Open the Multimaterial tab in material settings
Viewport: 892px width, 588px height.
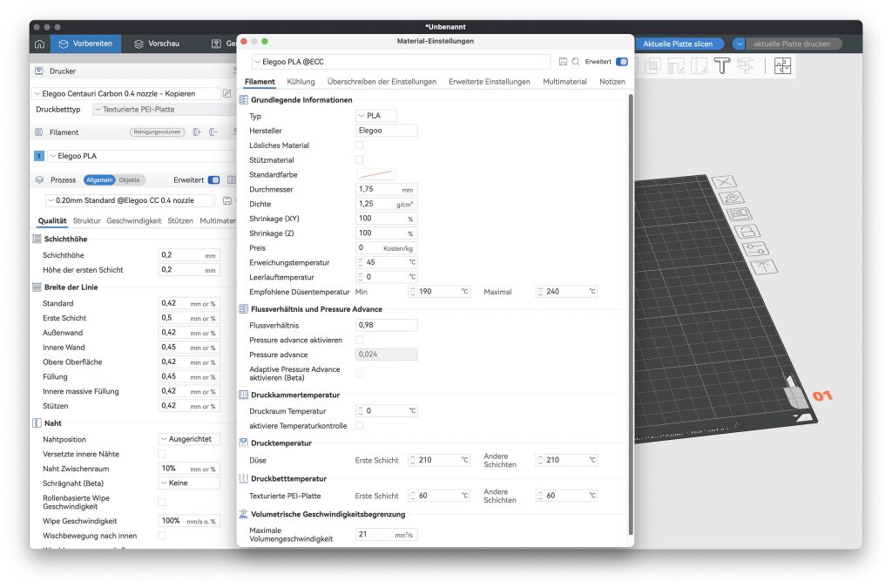click(x=564, y=82)
